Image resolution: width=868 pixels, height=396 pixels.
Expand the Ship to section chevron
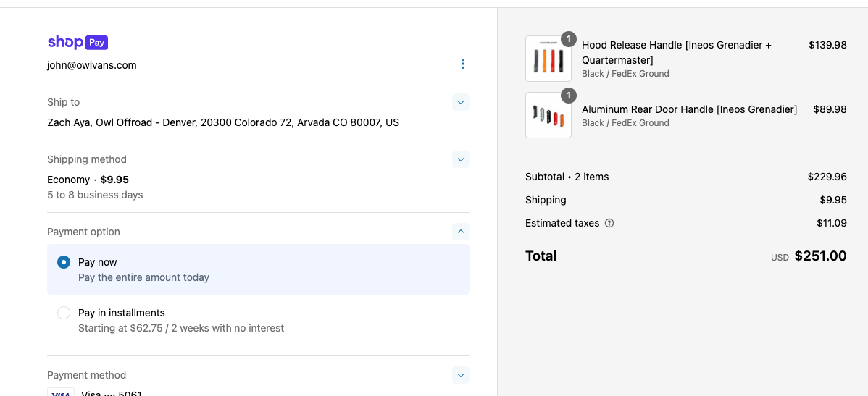461,102
